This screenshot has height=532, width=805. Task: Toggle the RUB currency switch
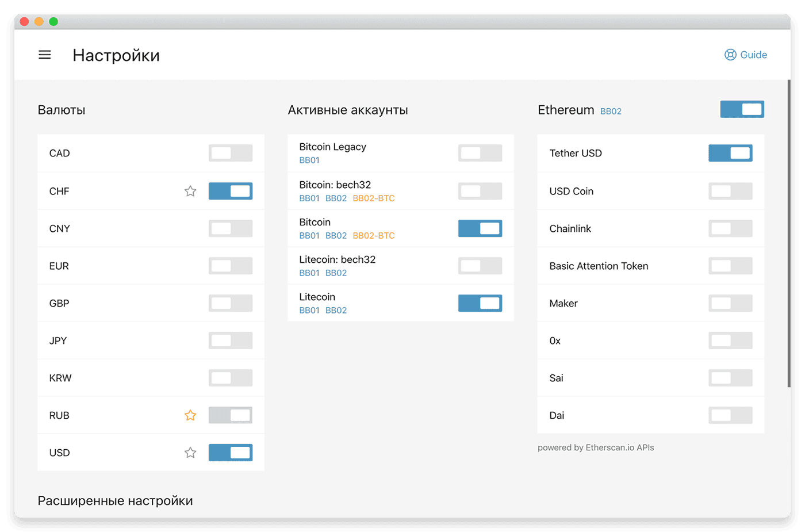tap(231, 415)
